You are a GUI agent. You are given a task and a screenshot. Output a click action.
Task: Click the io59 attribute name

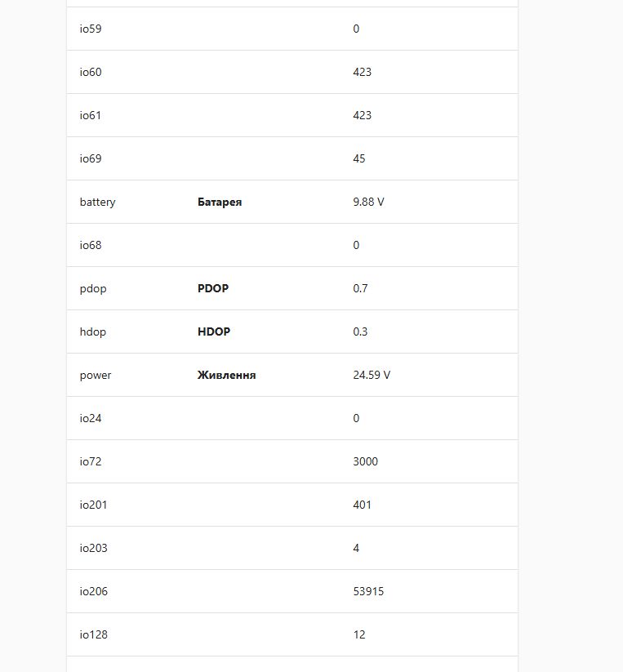pos(91,29)
